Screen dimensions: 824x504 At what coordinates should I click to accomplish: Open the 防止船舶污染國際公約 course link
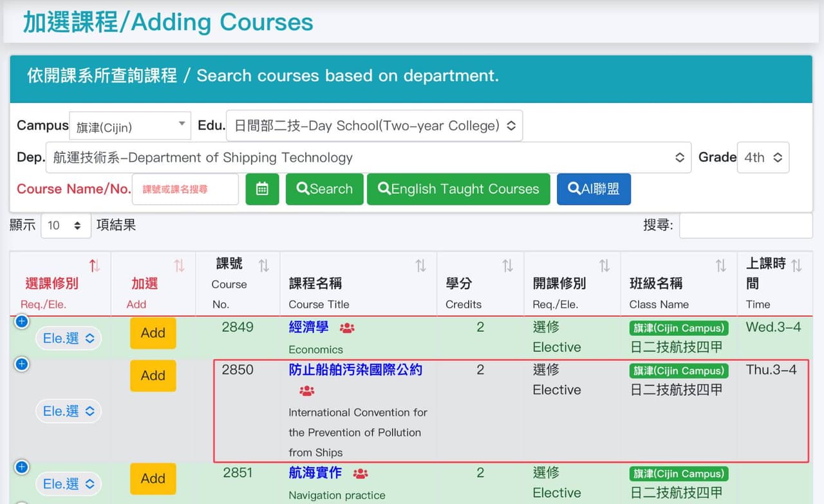pyautogui.click(x=355, y=370)
